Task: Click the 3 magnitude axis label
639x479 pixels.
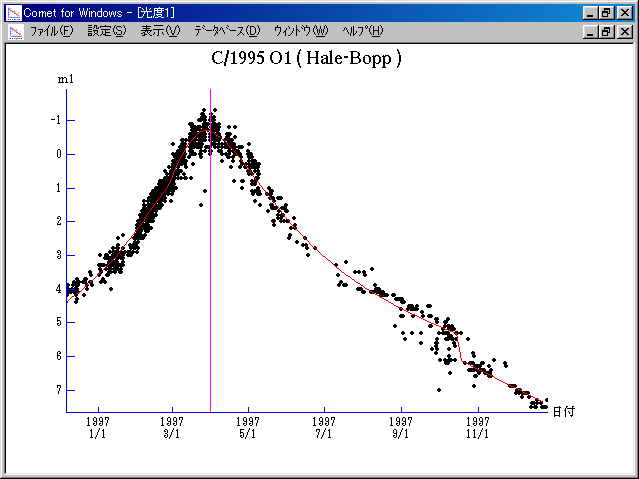Action: coord(59,255)
